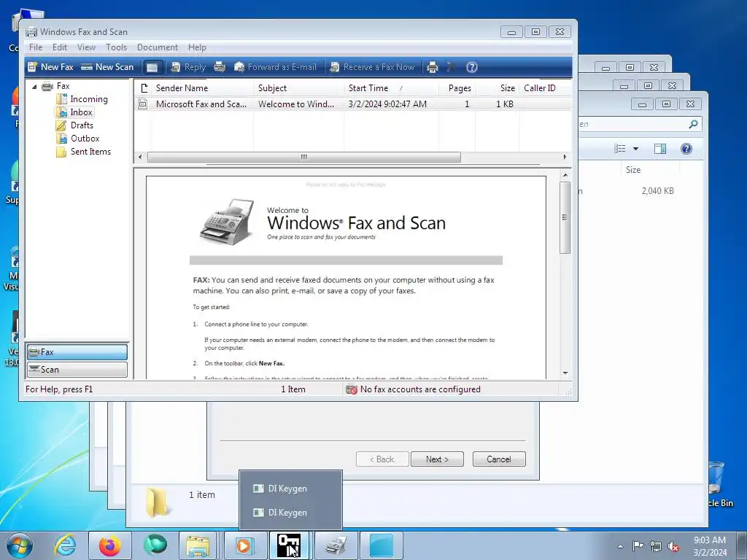Image resolution: width=747 pixels, height=560 pixels.
Task: Sort by the Pages column header
Action: coord(457,88)
